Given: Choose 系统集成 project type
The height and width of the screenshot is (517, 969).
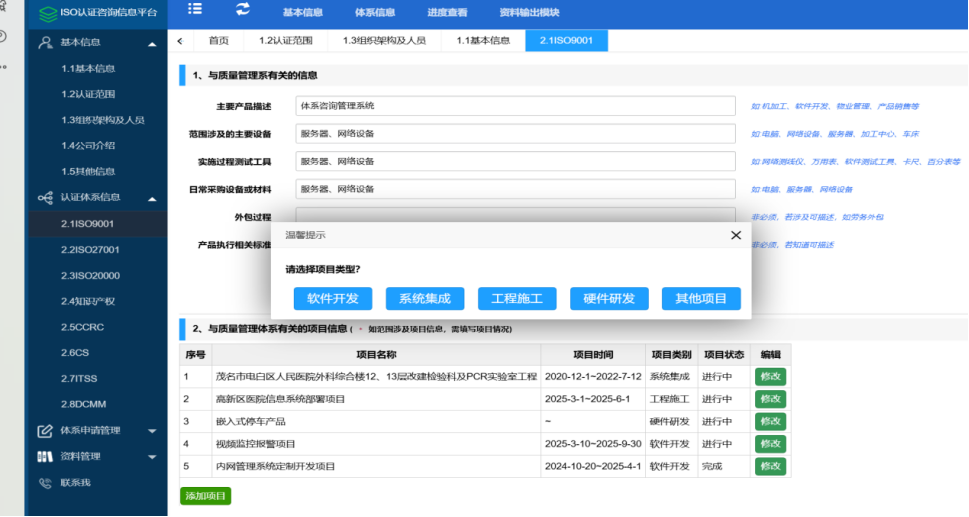Looking at the screenshot, I should (425, 299).
